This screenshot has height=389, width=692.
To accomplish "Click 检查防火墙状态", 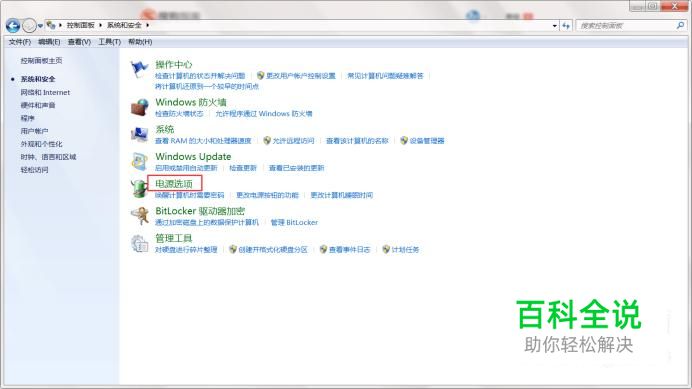I will (x=179, y=113).
